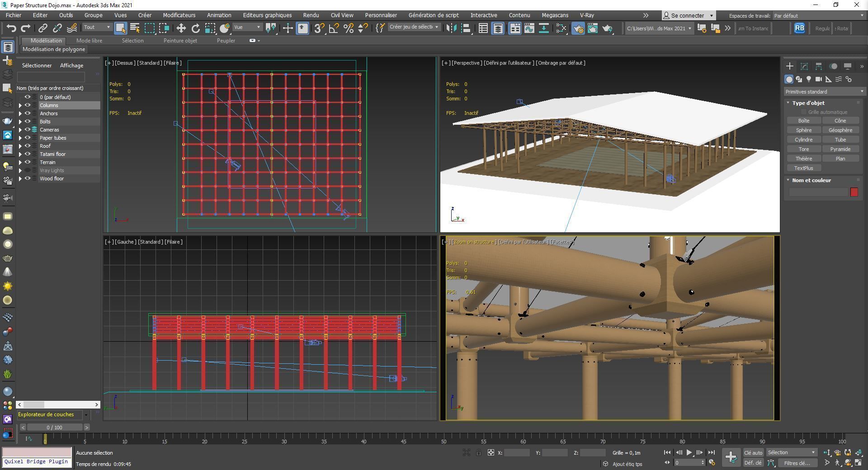Open the Créer jeu de sélection dropdown
This screenshot has height=470, width=868.
click(x=414, y=27)
